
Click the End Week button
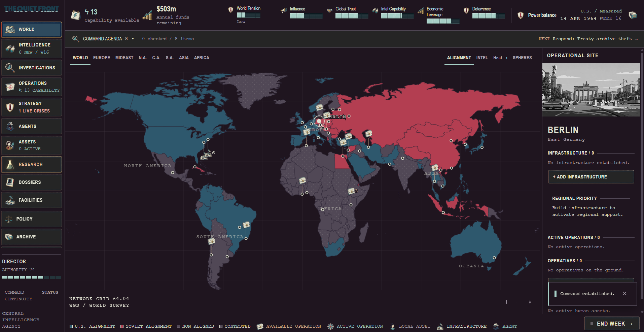click(x=611, y=324)
